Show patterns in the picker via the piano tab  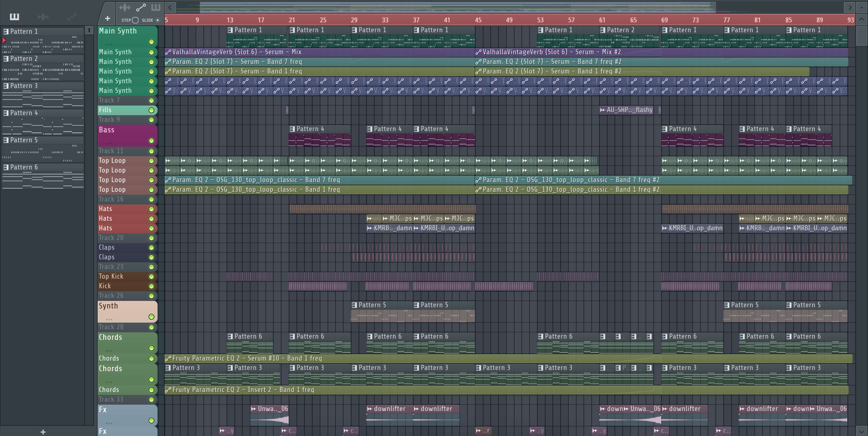(14, 17)
